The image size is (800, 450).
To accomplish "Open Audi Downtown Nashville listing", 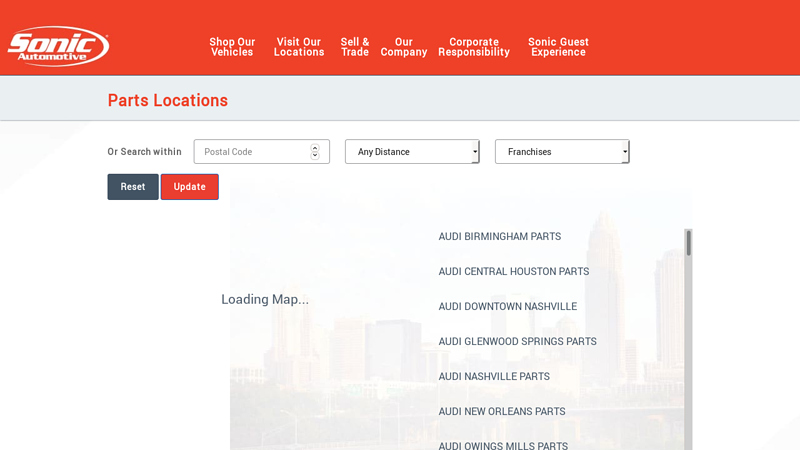I will 507,307.
